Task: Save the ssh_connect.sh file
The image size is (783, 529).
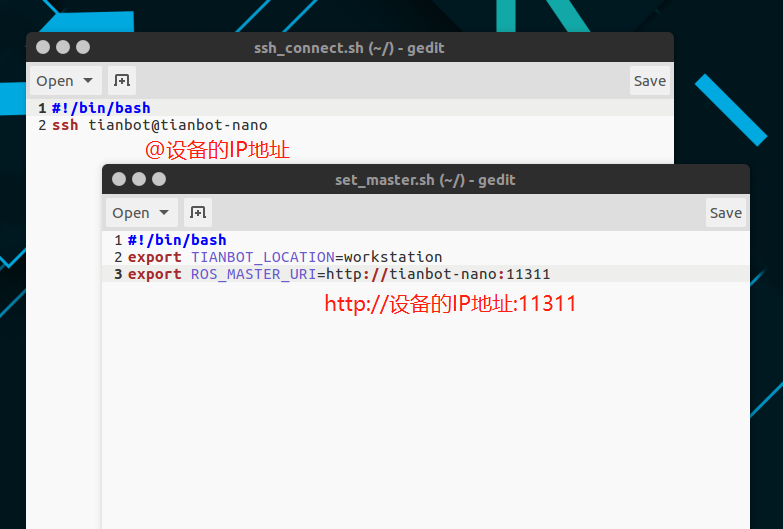Action: tap(649, 80)
